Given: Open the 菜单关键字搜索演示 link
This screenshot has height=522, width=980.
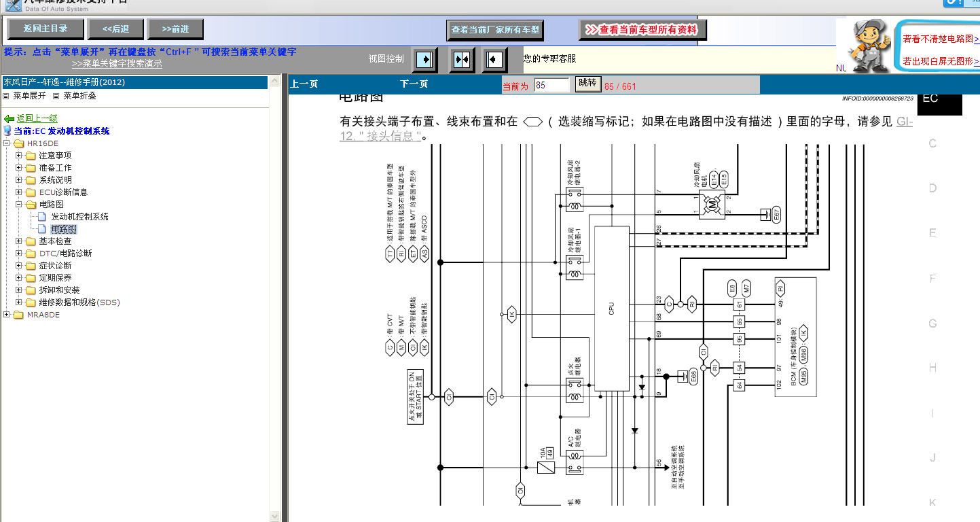Looking at the screenshot, I should click(x=117, y=64).
